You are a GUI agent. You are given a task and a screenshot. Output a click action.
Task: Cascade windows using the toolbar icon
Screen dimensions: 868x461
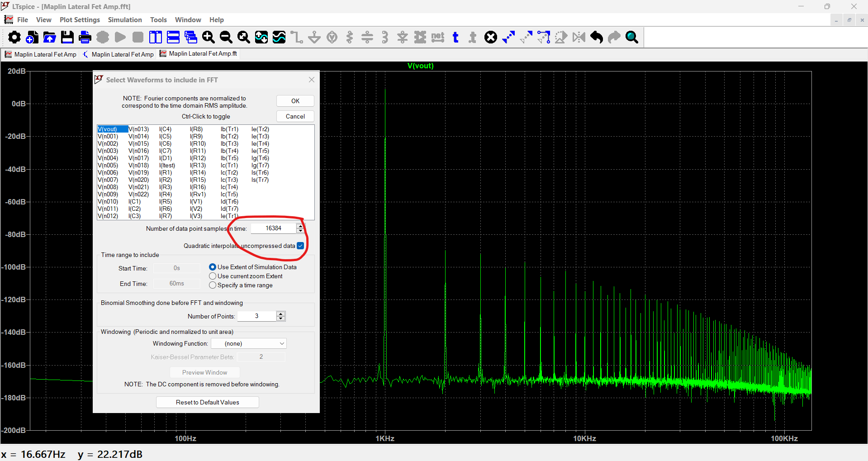pyautogui.click(x=191, y=37)
